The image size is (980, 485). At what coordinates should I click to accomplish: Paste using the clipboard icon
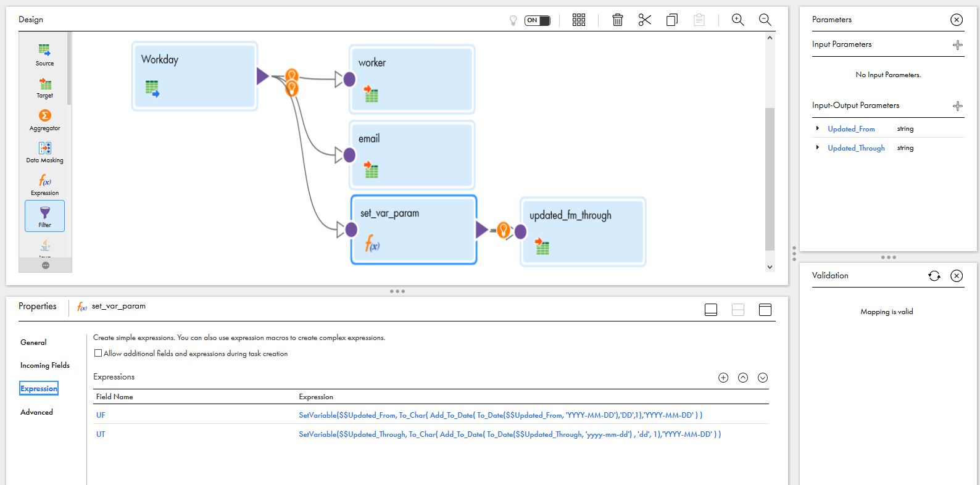pyautogui.click(x=699, y=20)
